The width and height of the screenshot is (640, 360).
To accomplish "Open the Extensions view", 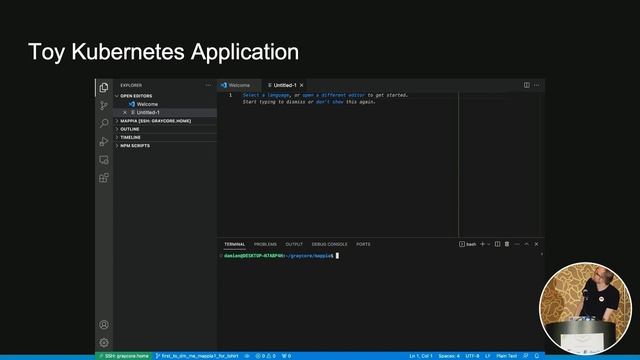I will (x=104, y=178).
